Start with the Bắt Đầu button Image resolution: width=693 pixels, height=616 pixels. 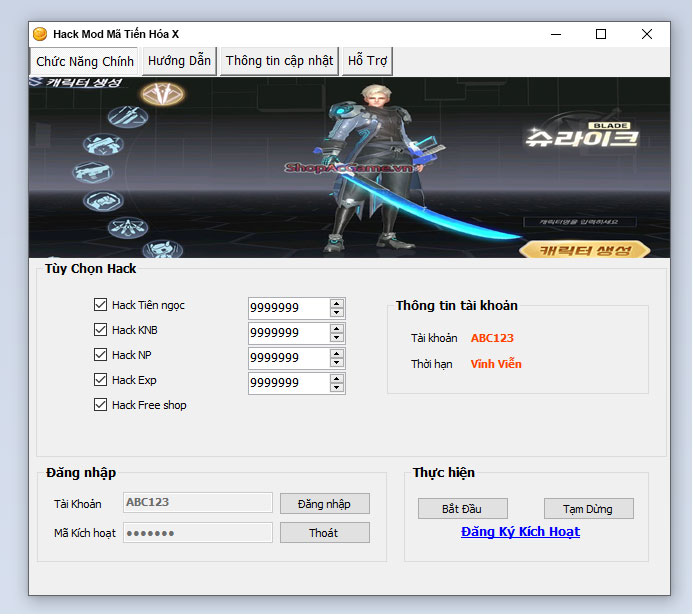point(463,509)
